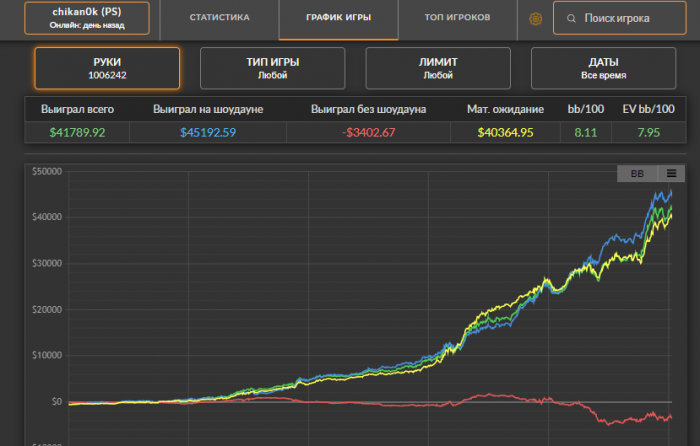Click the magnifier icon in player search
This screenshot has width=700, height=446.
pyautogui.click(x=570, y=18)
